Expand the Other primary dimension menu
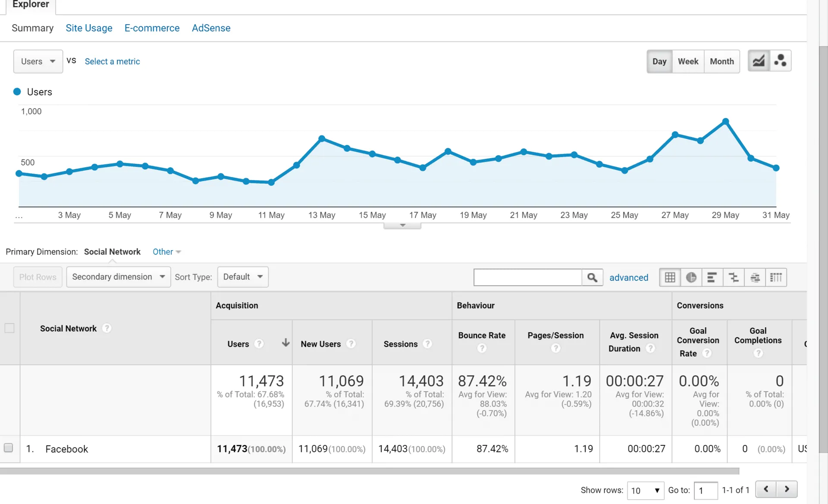828x504 pixels. pyautogui.click(x=166, y=252)
